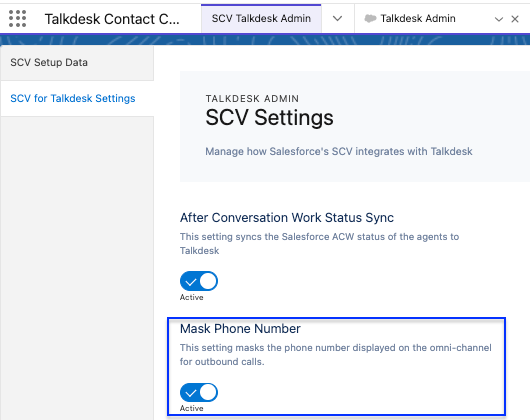
Task: Open the App Launcher dots grid
Action: coord(17,19)
